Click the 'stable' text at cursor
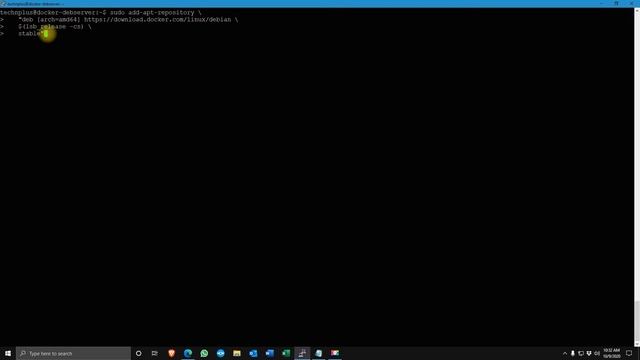Screen dimensions: 640x360 pos(29,33)
